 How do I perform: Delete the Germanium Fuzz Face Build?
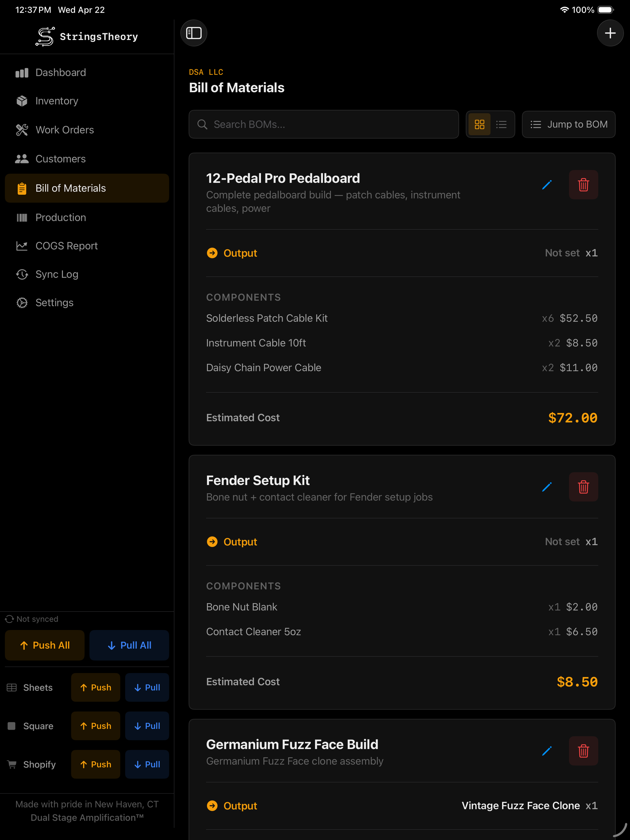[x=583, y=751]
